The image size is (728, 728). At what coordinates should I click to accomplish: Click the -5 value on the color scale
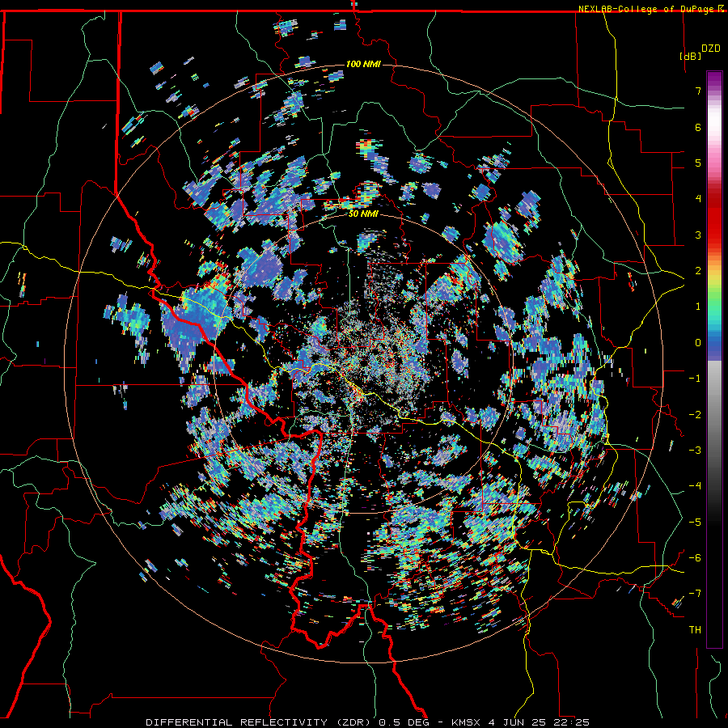695,523
